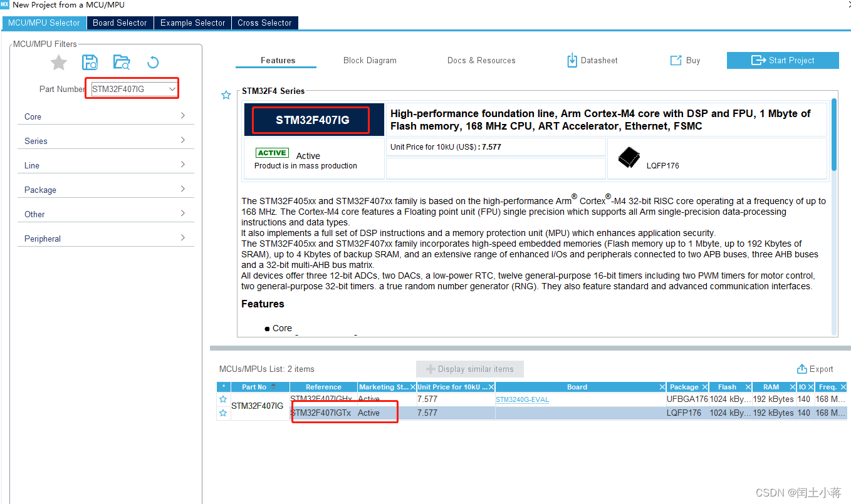Viewport: 851px width, 504px height.
Task: Click the Start Project button
Action: pos(783,60)
